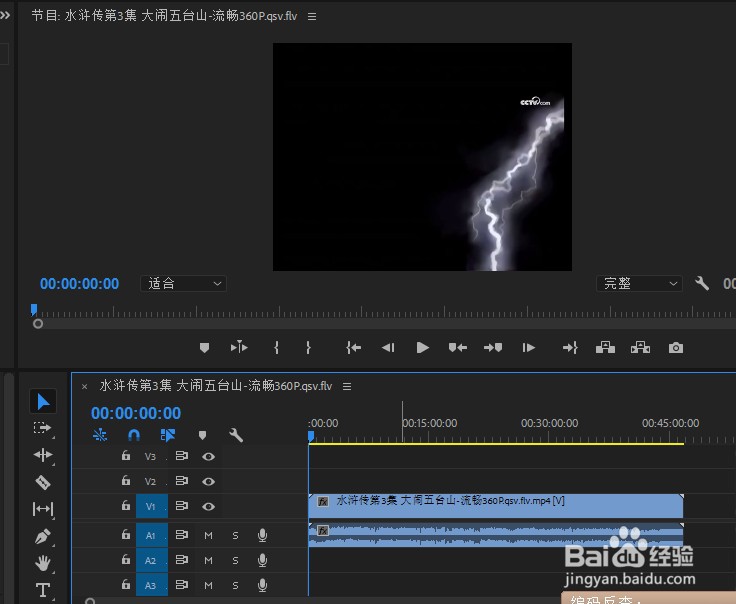The height and width of the screenshot is (604, 736).
Task: Toggle sync lock on A3
Action: click(x=182, y=585)
